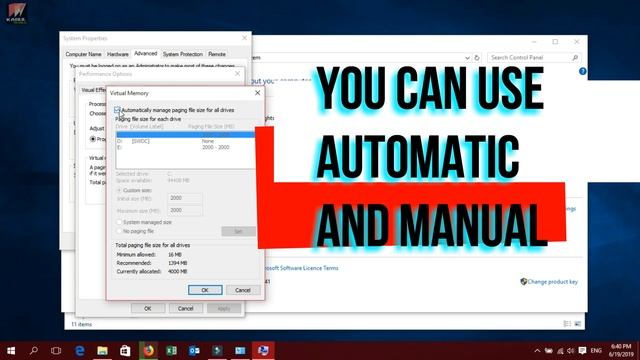Click the Maximum size (MB) input field
This screenshot has width=640, height=360.
pyautogui.click(x=185, y=210)
